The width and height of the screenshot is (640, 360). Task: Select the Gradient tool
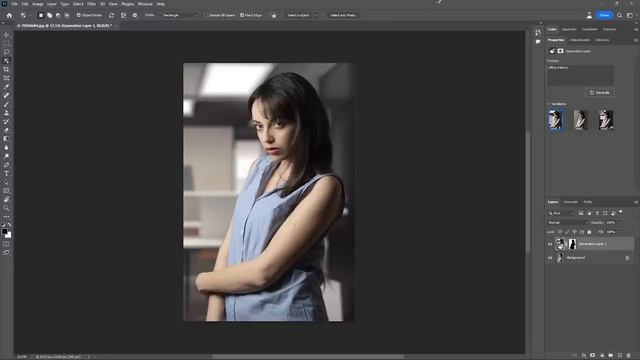pyautogui.click(x=6, y=139)
